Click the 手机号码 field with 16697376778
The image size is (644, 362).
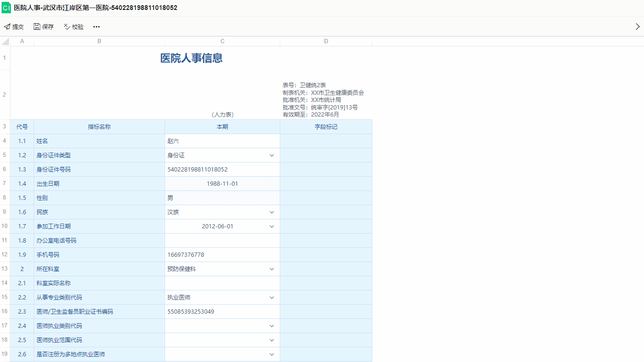tap(222, 255)
